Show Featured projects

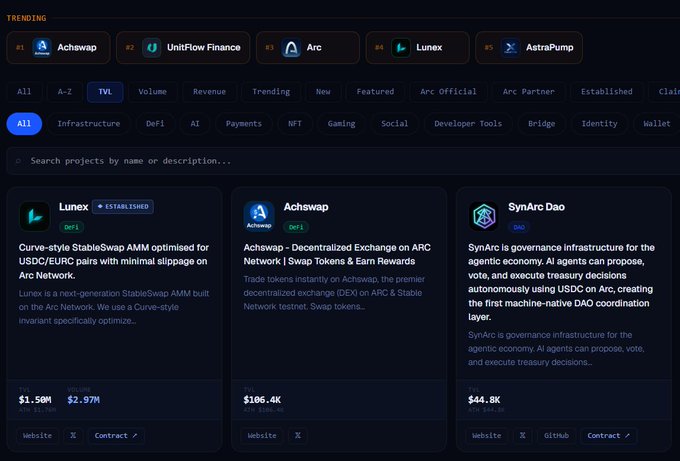point(376,92)
